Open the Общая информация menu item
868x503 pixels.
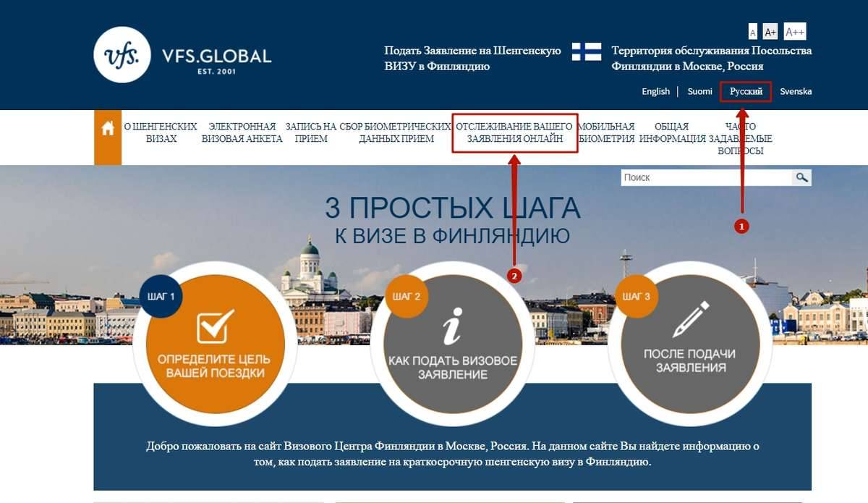[672, 132]
